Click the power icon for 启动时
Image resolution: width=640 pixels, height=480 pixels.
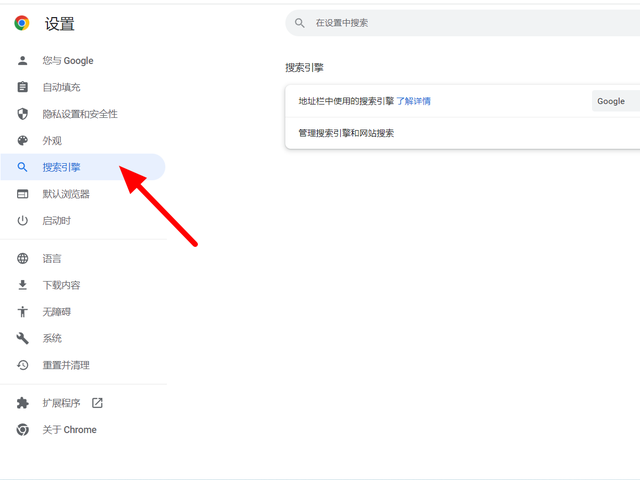pyautogui.click(x=23, y=221)
